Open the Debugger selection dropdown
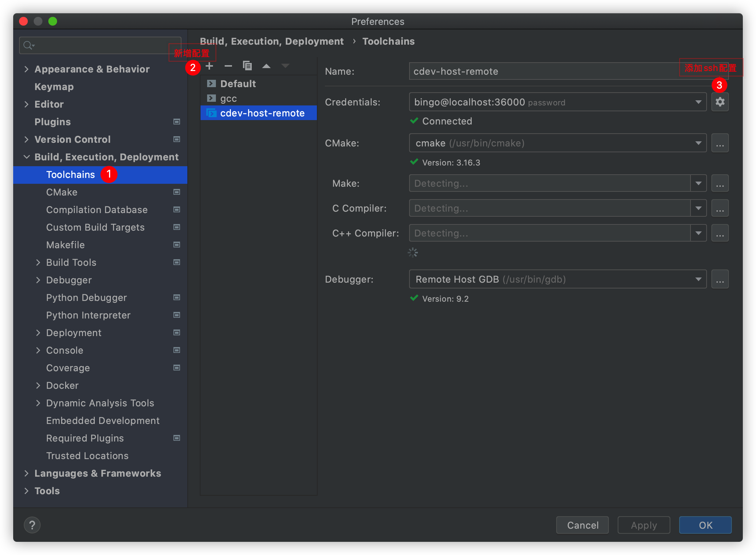 698,279
